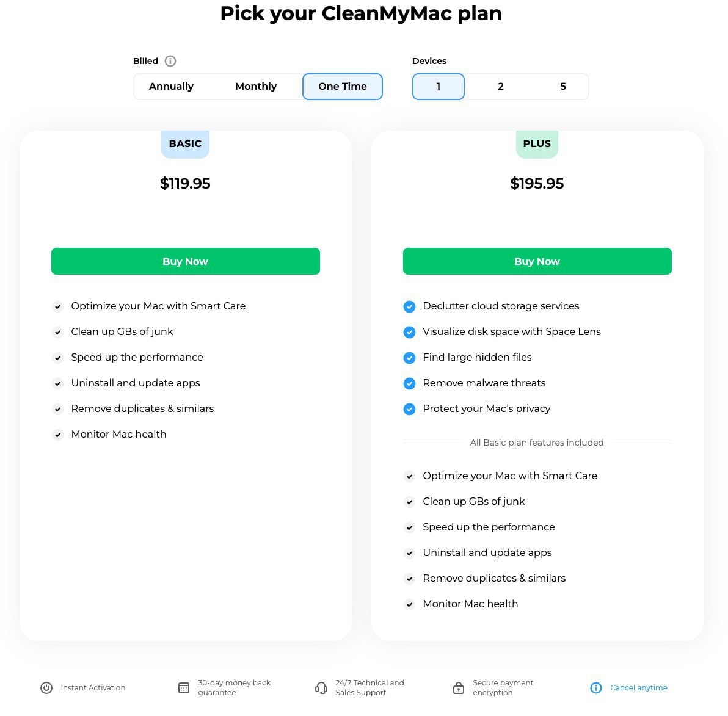Click the secure payment lock icon

(459, 688)
